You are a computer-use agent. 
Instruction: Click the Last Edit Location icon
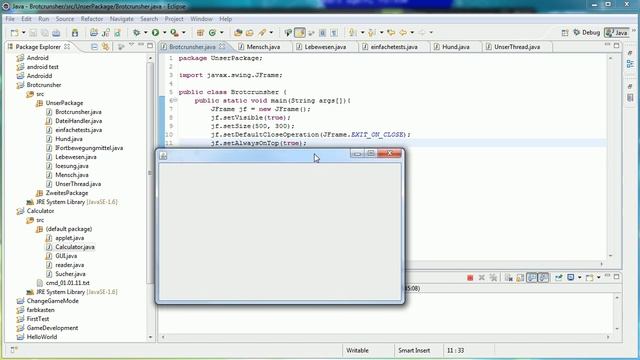(x=391, y=33)
